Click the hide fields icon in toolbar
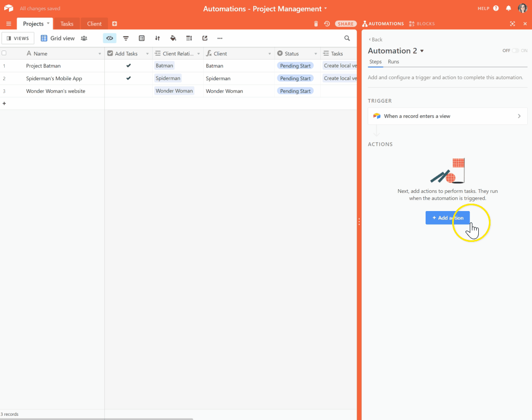This screenshot has height=420, width=532. pos(110,38)
